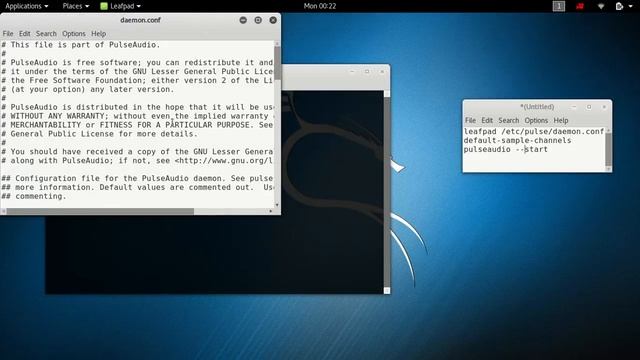The width and height of the screenshot is (640, 360).
Task: Click the daemon.conf title bar
Action: tap(140, 20)
